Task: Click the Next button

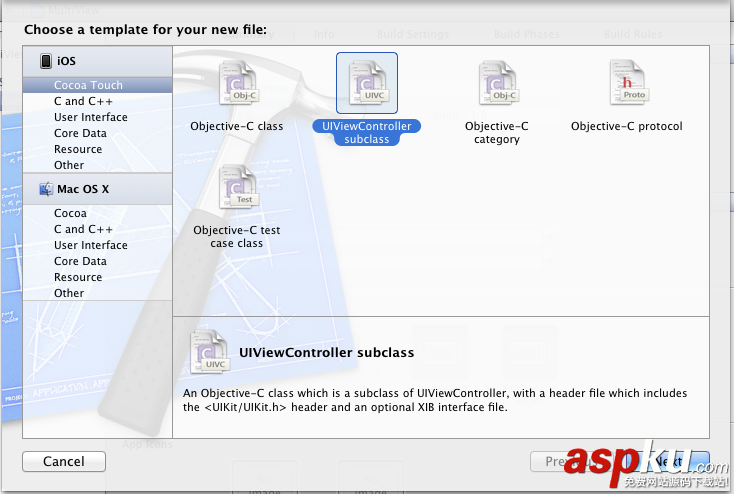Action: point(669,462)
